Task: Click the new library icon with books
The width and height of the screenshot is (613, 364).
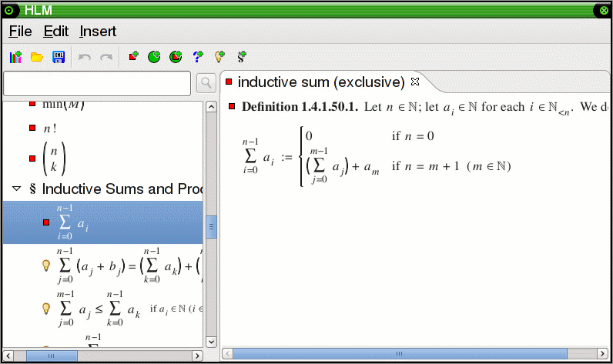Action: (15, 57)
